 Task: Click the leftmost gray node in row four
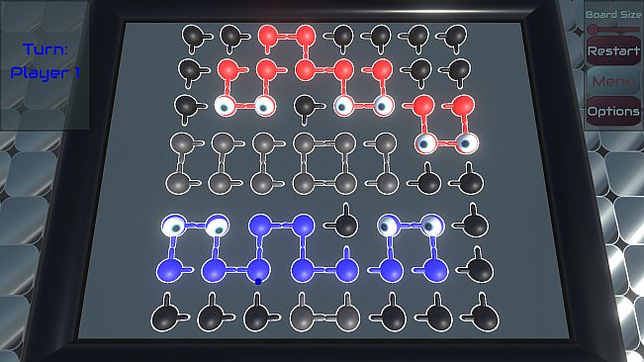(x=182, y=142)
